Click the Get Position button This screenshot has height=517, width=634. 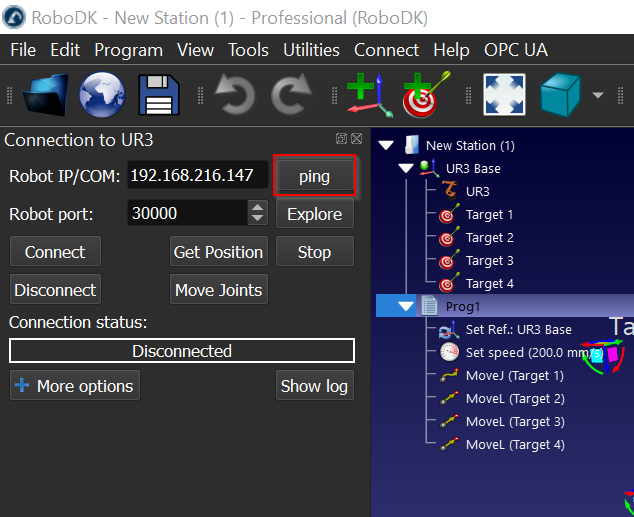tap(219, 251)
